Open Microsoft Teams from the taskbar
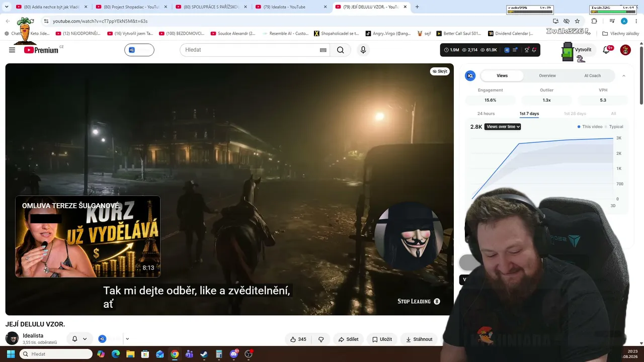Image resolution: width=644 pixels, height=362 pixels. [x=189, y=354]
